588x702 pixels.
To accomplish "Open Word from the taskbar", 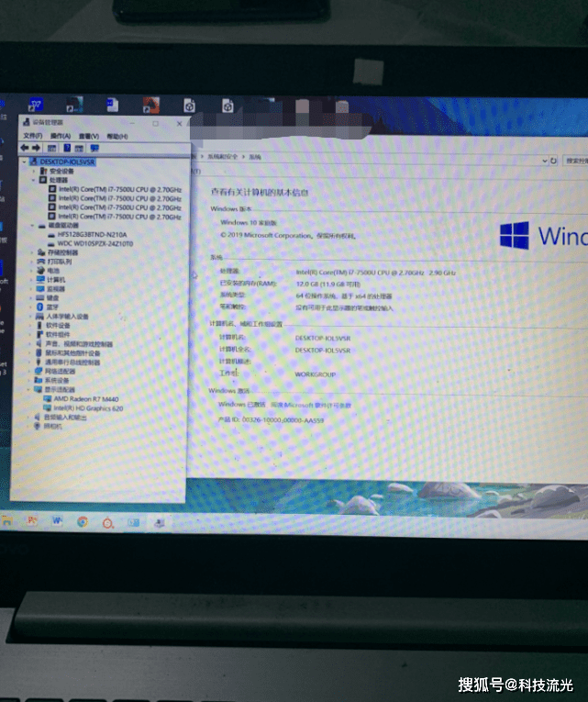I will tap(57, 521).
